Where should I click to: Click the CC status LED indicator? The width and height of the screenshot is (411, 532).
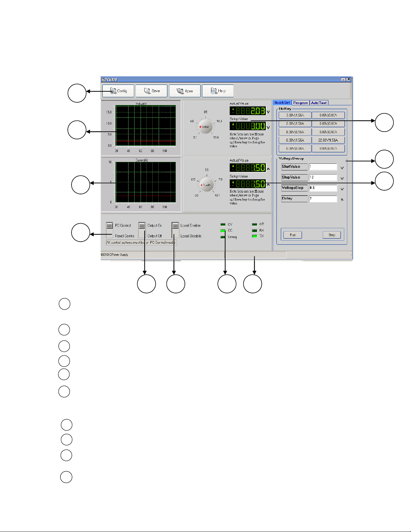click(223, 231)
